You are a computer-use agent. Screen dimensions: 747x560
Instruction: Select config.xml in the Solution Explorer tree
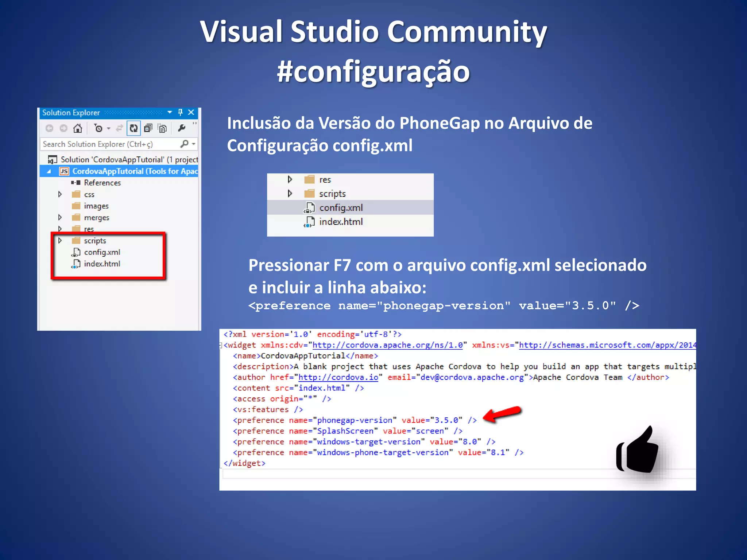click(102, 252)
